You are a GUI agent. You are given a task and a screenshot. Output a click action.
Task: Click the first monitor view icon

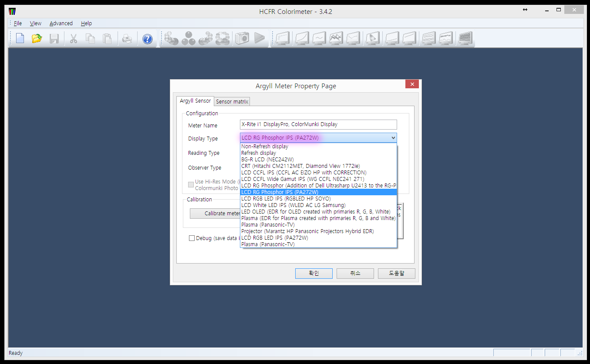283,39
